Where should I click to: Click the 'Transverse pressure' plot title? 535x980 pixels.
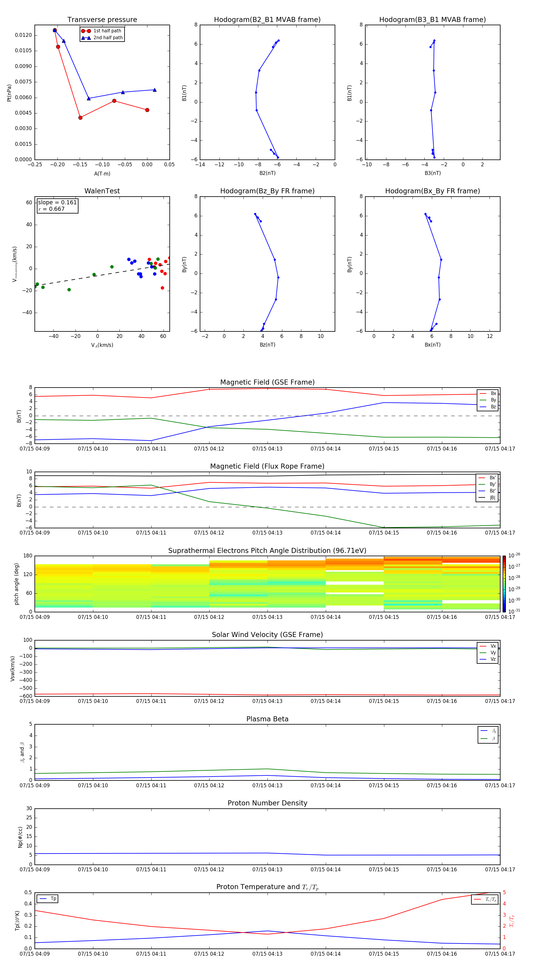click(x=102, y=20)
